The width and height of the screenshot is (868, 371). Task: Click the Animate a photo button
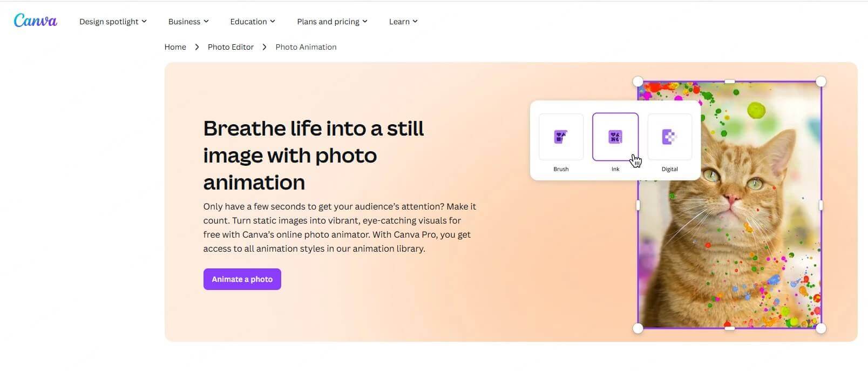(242, 279)
